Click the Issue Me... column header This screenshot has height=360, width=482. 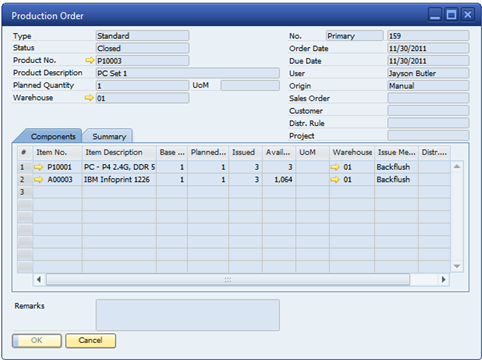[x=396, y=152]
